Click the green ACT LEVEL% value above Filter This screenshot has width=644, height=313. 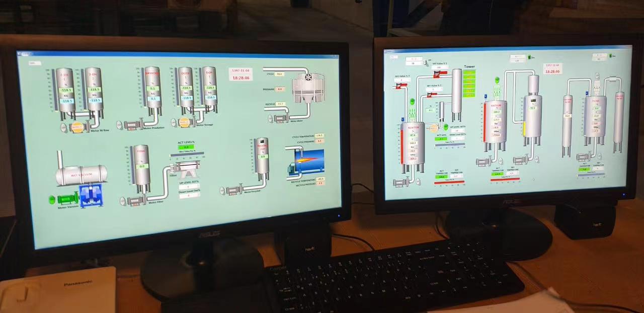pos(186,147)
